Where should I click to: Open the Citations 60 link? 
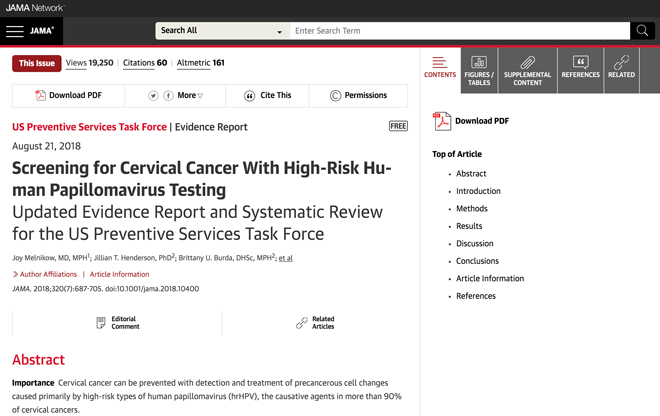(145, 63)
